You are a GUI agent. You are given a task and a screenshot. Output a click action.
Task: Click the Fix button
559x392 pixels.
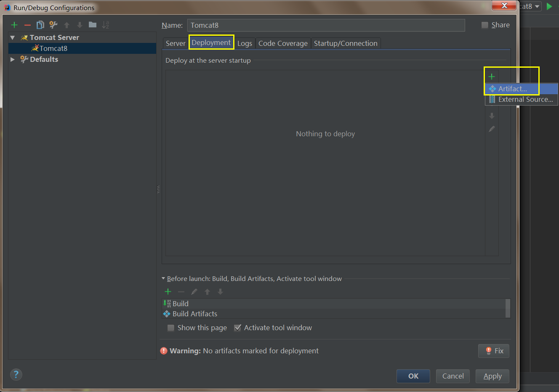493,351
